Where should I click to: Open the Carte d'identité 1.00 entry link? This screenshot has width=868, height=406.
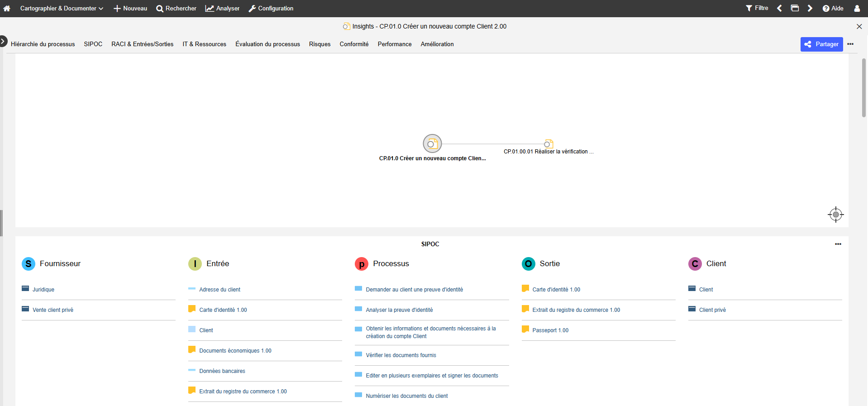(223, 310)
